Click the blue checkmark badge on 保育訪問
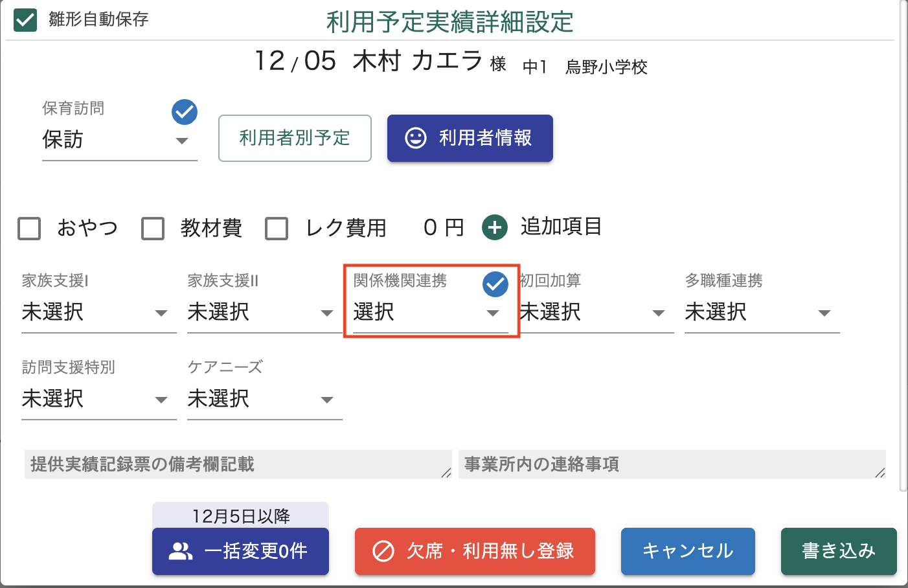 (x=185, y=112)
